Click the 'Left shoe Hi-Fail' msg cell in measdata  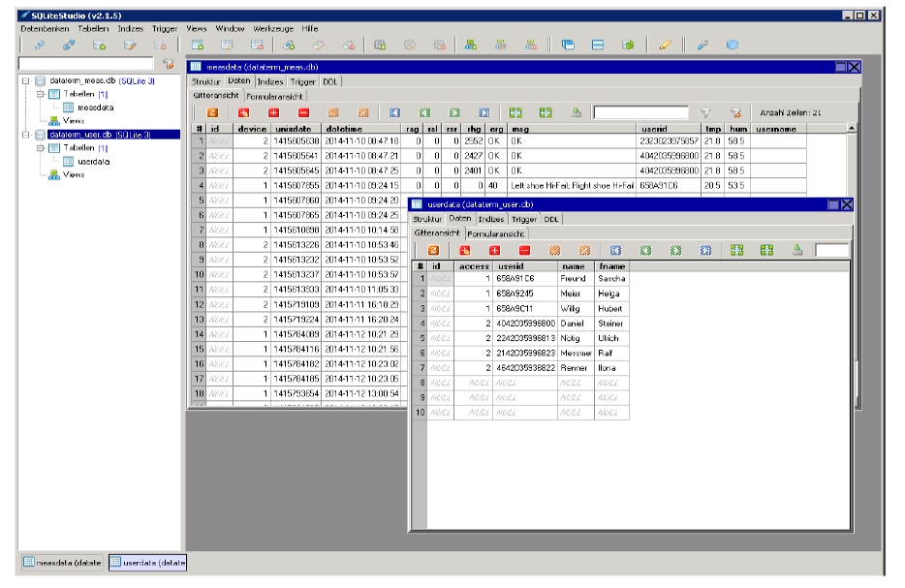[x=572, y=186]
